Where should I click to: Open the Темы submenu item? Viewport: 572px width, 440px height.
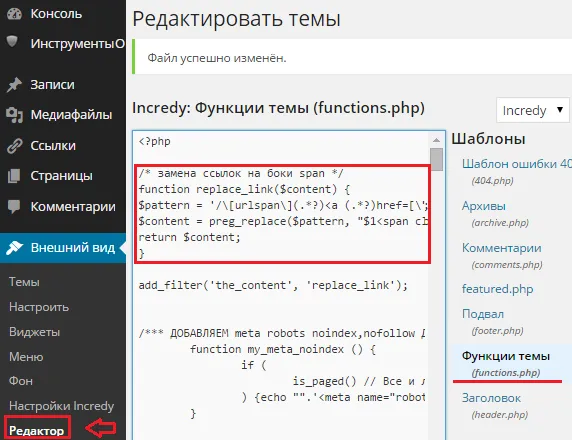[24, 282]
